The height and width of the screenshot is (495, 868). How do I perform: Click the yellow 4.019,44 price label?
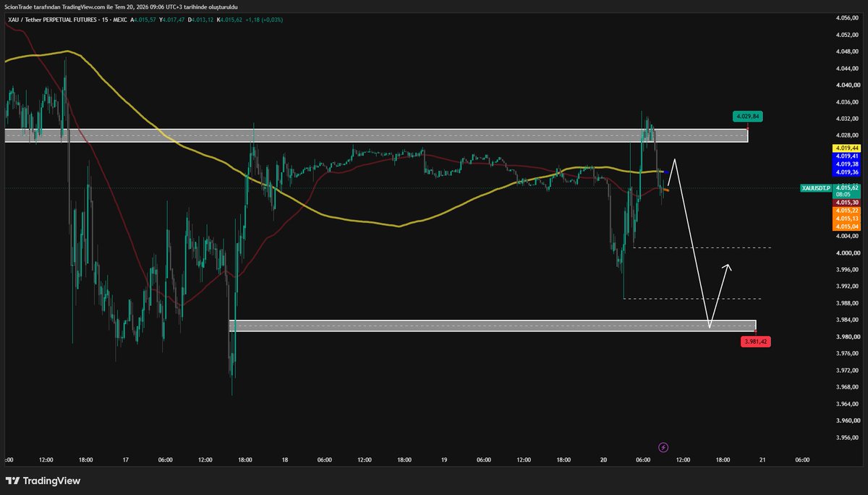(x=846, y=148)
